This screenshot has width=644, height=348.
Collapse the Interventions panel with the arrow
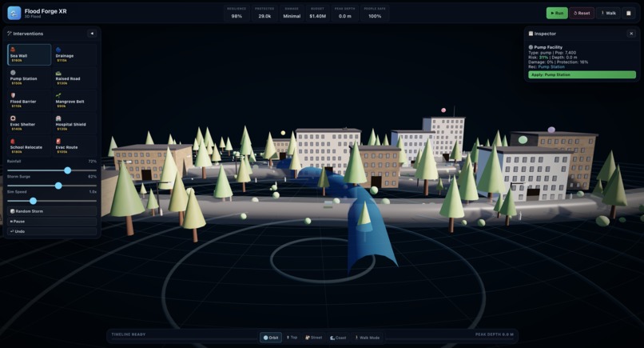coord(92,34)
